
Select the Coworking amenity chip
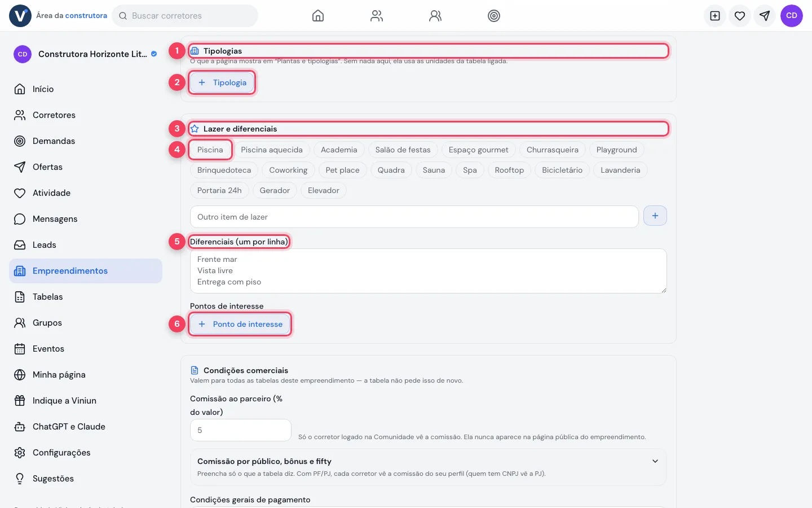288,170
